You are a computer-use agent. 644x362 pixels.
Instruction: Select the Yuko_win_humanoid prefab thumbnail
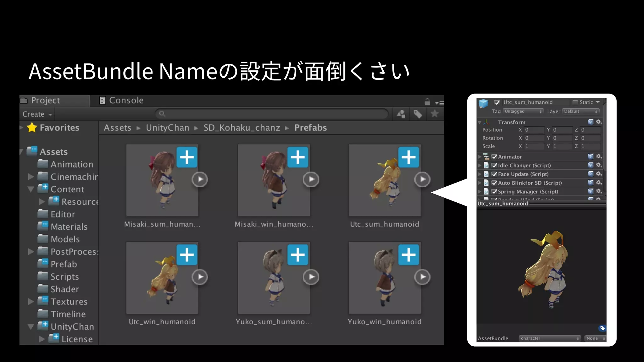[385, 278]
